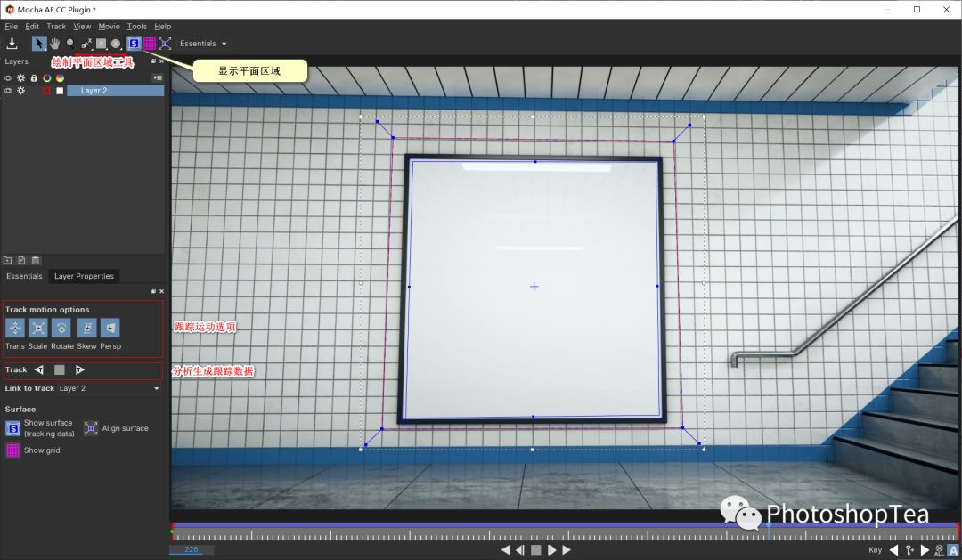Toggle Skew (shear) track motion option
962x560 pixels.
[87, 329]
